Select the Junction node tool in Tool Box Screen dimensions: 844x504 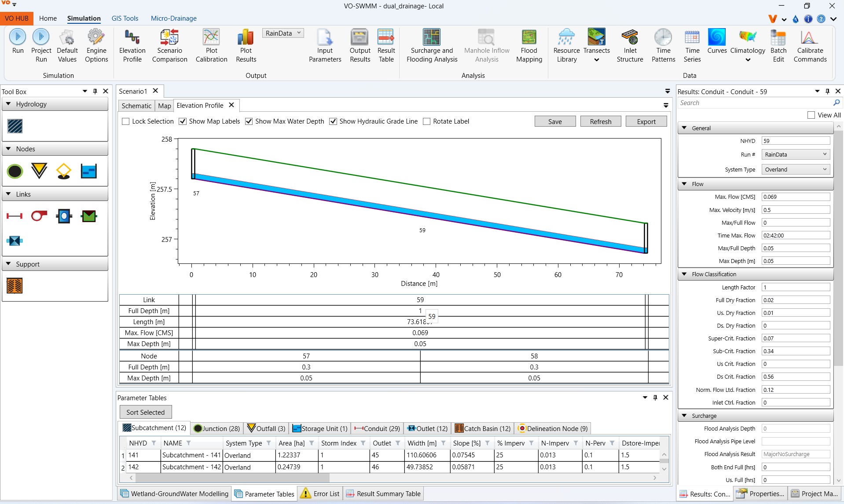click(x=15, y=171)
